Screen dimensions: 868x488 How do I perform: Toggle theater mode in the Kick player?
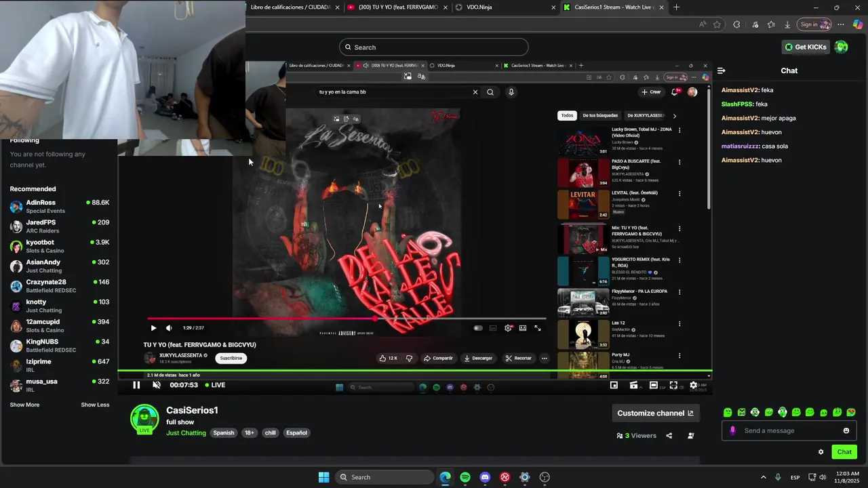point(654,385)
